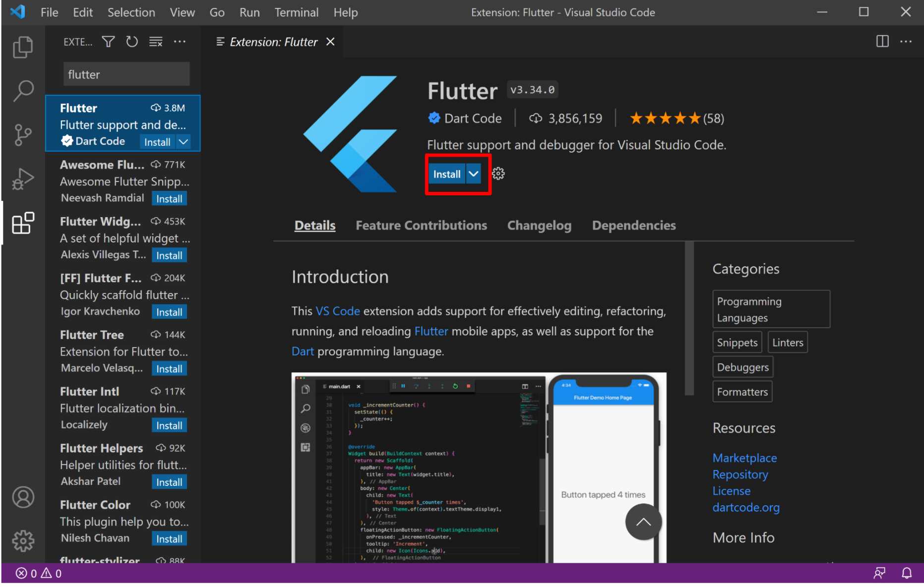Open the Marketplace resource link
Viewport: 924px width, 587px height.
click(744, 458)
